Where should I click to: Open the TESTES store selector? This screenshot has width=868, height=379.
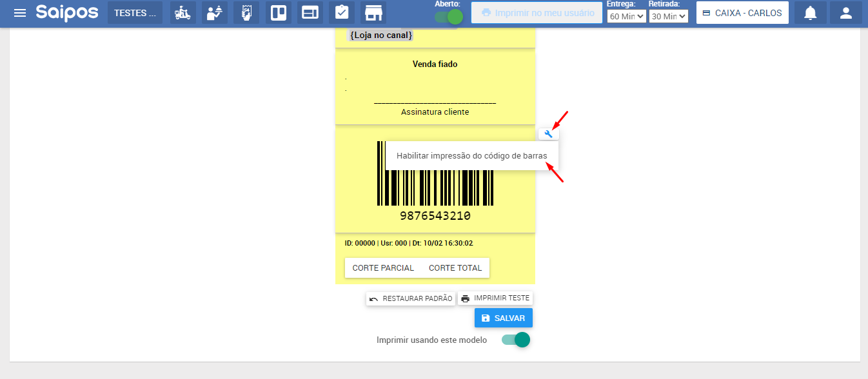tap(135, 13)
